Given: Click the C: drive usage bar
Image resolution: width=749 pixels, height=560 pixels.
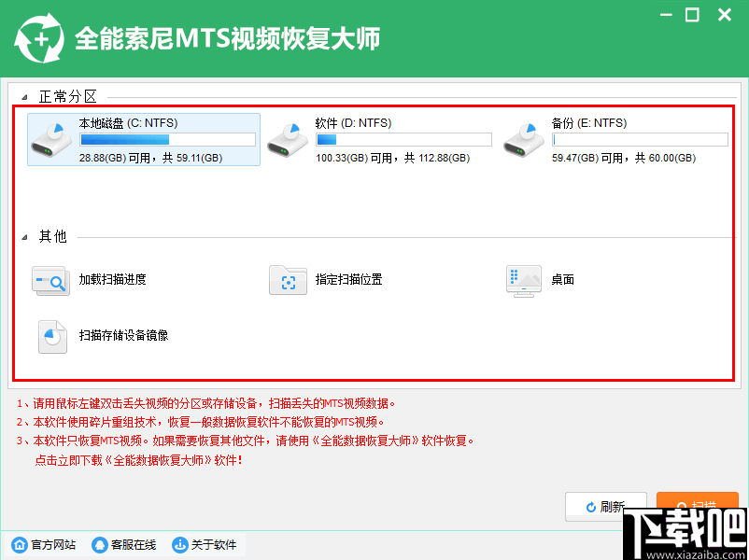Looking at the screenshot, I should coord(168,139).
